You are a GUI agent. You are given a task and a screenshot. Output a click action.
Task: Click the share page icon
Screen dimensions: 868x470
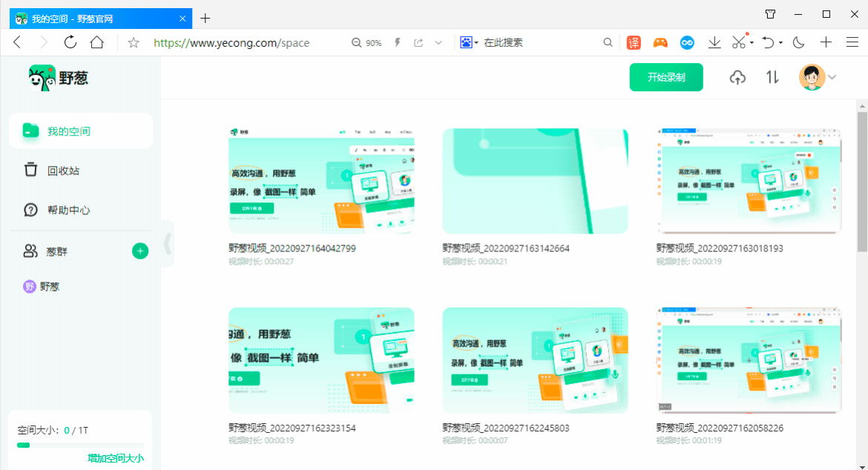pyautogui.click(x=418, y=42)
